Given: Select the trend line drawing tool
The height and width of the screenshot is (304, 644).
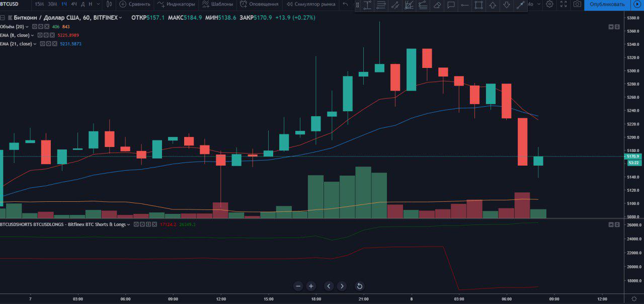Looking at the screenshot, I should [395, 5].
